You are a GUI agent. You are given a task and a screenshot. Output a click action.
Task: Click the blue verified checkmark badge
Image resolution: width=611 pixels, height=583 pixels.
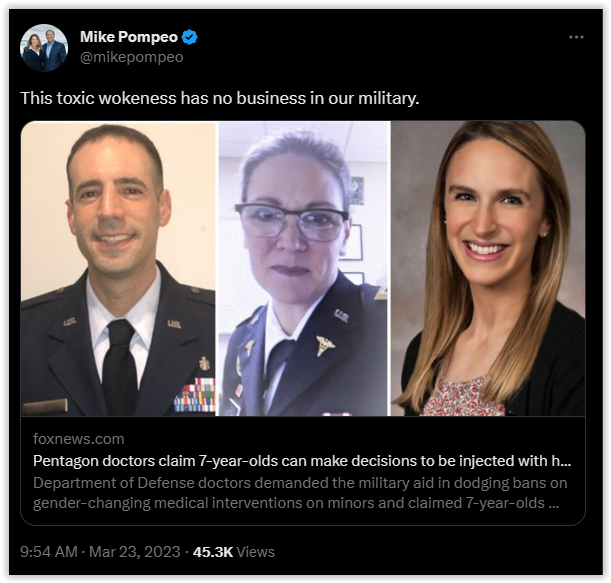[x=190, y=37]
